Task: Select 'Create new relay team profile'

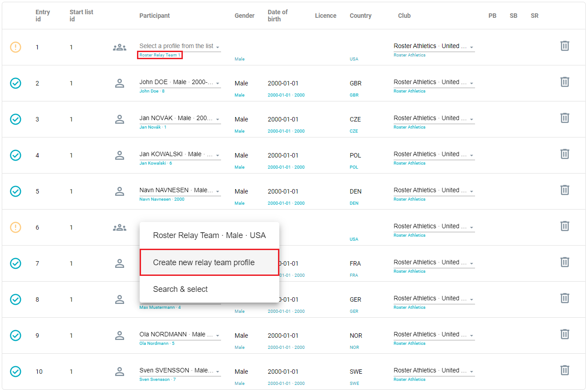Action: (x=209, y=263)
